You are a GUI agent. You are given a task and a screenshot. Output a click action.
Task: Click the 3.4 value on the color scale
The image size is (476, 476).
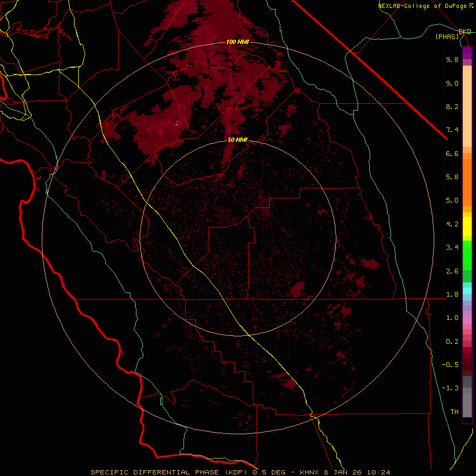coord(452,248)
